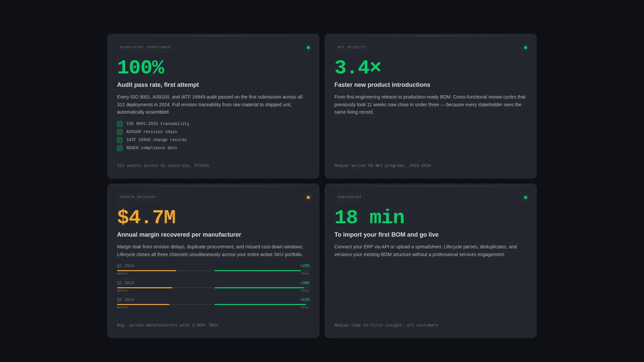Click the 'Median across 89 NPI programs' footnote
644x362 pixels.
[383, 166]
